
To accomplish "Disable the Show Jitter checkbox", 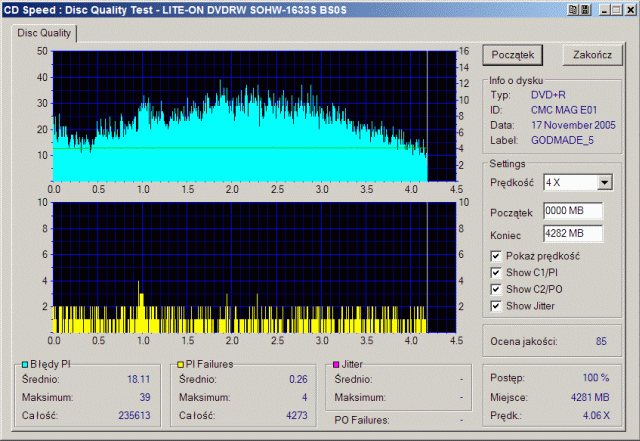I will point(496,306).
